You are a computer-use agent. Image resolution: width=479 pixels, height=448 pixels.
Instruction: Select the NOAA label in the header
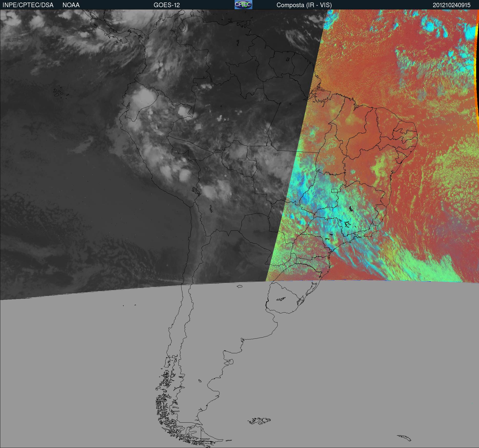(x=71, y=5)
